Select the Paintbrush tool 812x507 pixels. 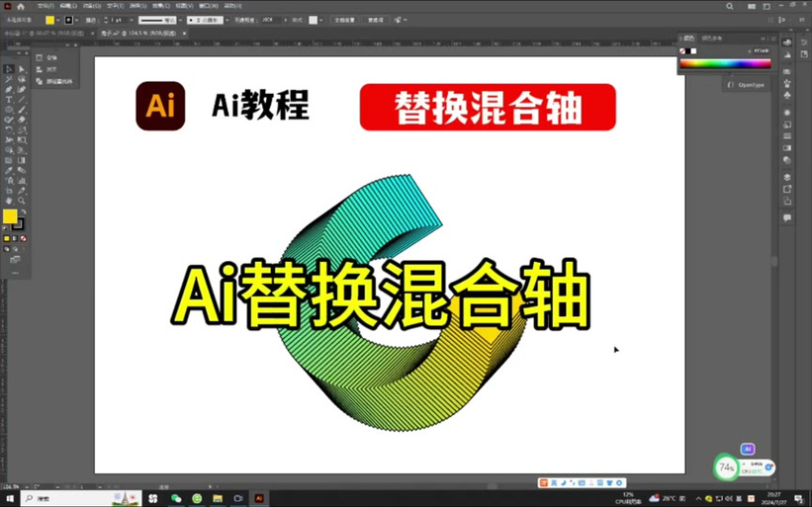coord(22,110)
